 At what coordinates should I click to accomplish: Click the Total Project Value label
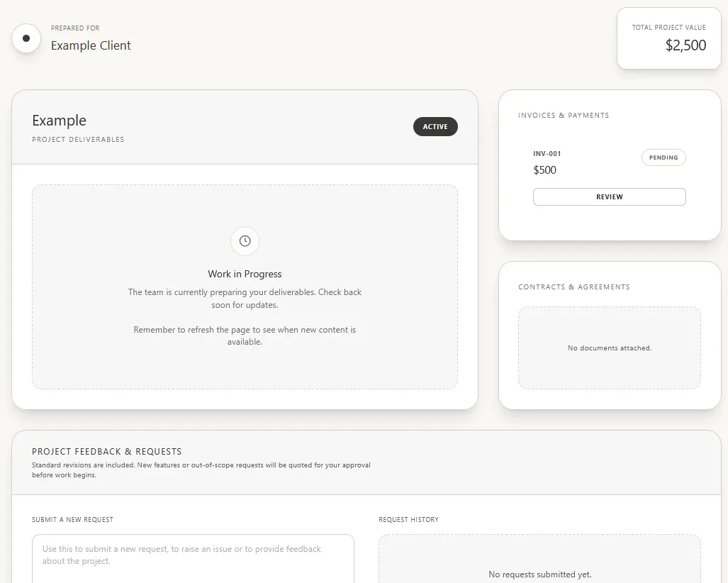(668, 28)
